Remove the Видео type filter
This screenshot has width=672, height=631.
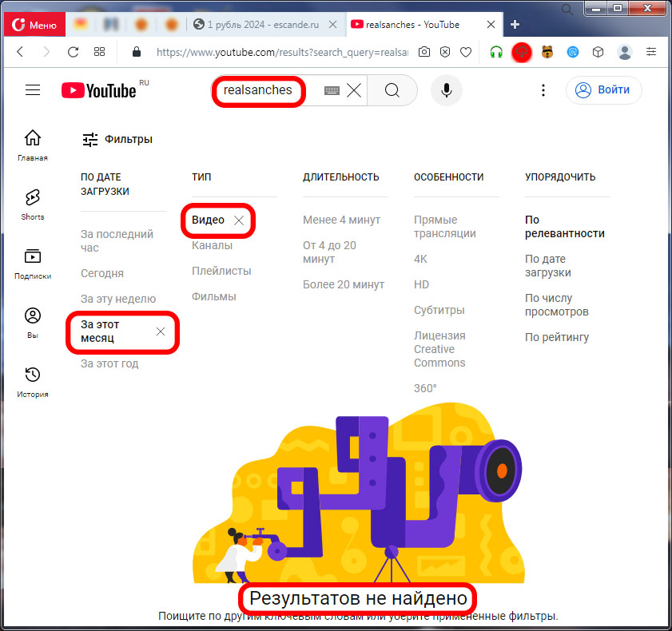click(239, 220)
